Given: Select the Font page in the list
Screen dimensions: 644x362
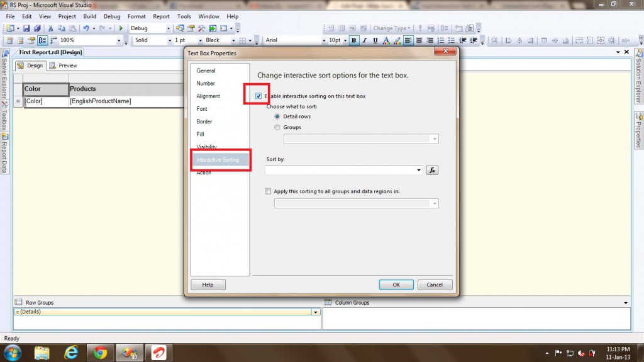Looking at the screenshot, I should click(x=202, y=109).
